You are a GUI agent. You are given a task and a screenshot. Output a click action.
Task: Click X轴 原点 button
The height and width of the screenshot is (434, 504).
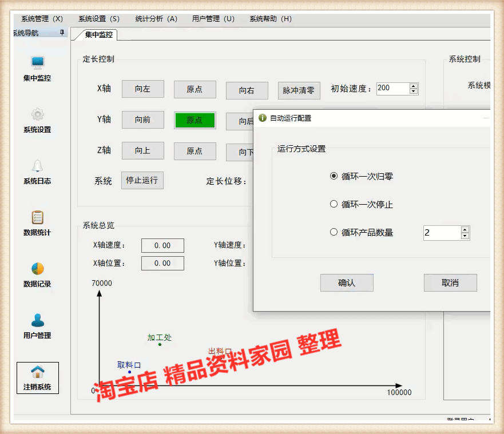195,89
